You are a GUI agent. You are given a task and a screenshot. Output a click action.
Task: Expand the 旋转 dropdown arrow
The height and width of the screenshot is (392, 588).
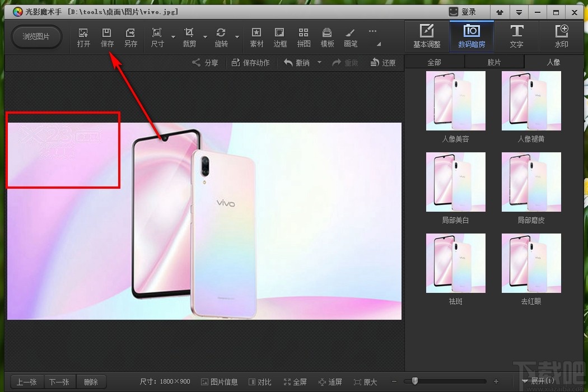(x=237, y=37)
